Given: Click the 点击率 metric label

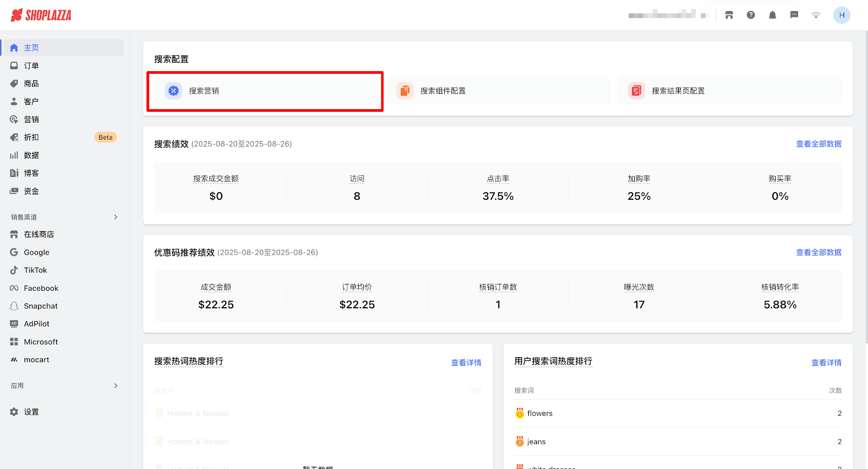Looking at the screenshot, I should click(498, 179).
